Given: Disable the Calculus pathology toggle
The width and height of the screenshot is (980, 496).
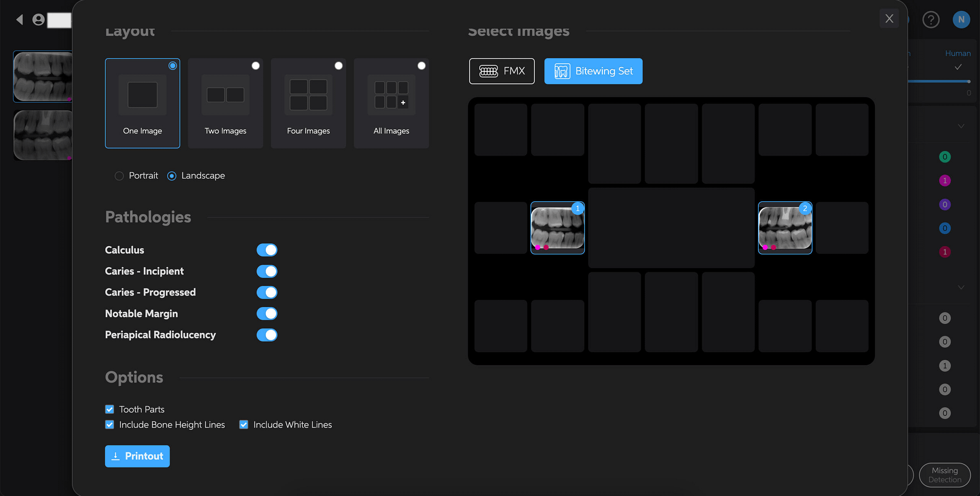Looking at the screenshot, I should coord(267,250).
